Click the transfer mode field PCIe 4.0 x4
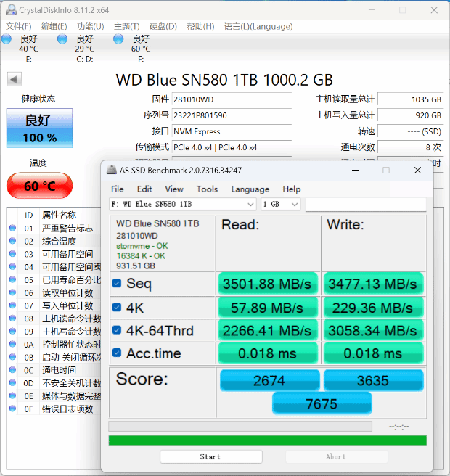The height and width of the screenshot is (476, 450). (232, 147)
